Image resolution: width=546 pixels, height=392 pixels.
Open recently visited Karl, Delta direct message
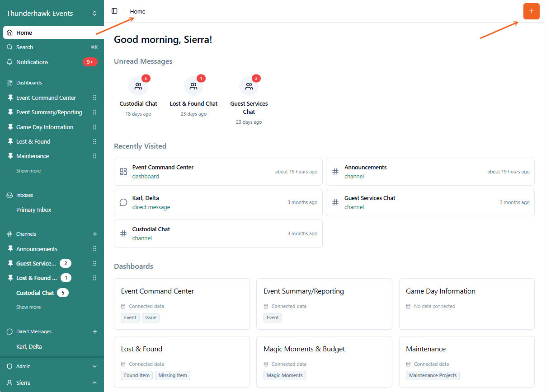pos(218,202)
